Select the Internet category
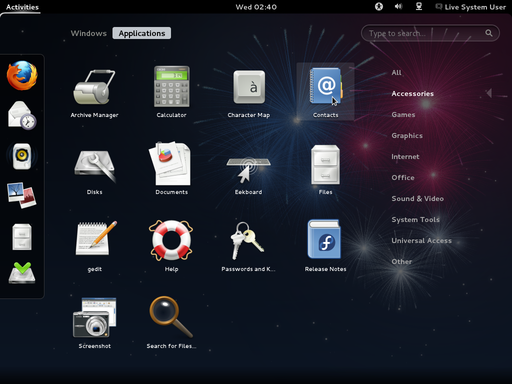This screenshot has width=512, height=384. pos(405,157)
